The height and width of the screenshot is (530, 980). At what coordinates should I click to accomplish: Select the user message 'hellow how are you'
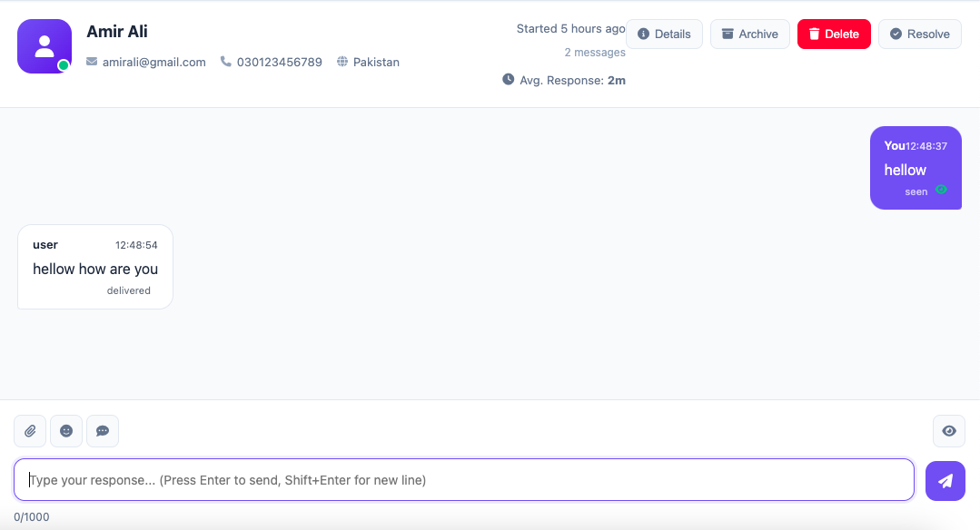[x=95, y=269]
